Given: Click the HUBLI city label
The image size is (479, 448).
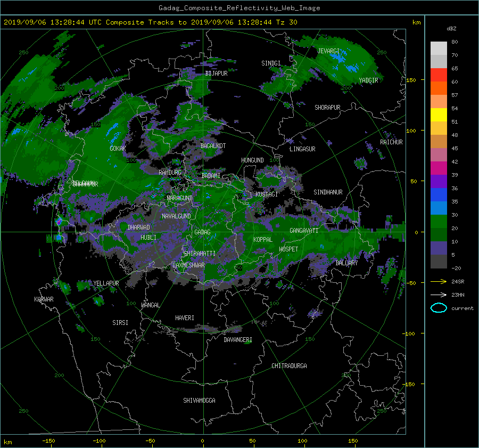Looking at the screenshot, I should click(x=148, y=237).
